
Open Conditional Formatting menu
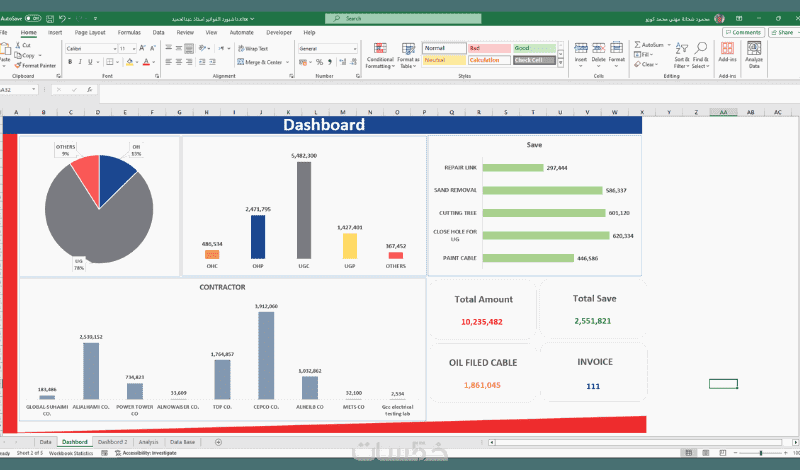pyautogui.click(x=380, y=55)
